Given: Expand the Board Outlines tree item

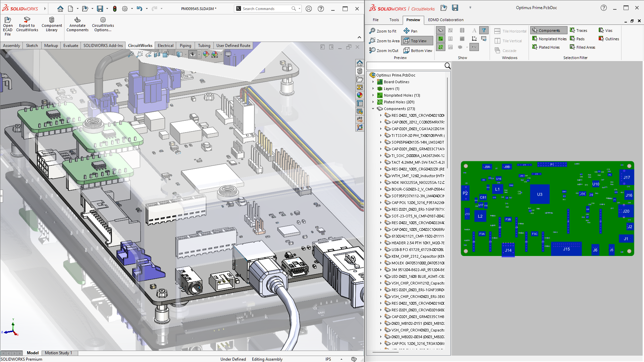Looking at the screenshot, I should pyautogui.click(x=373, y=82).
